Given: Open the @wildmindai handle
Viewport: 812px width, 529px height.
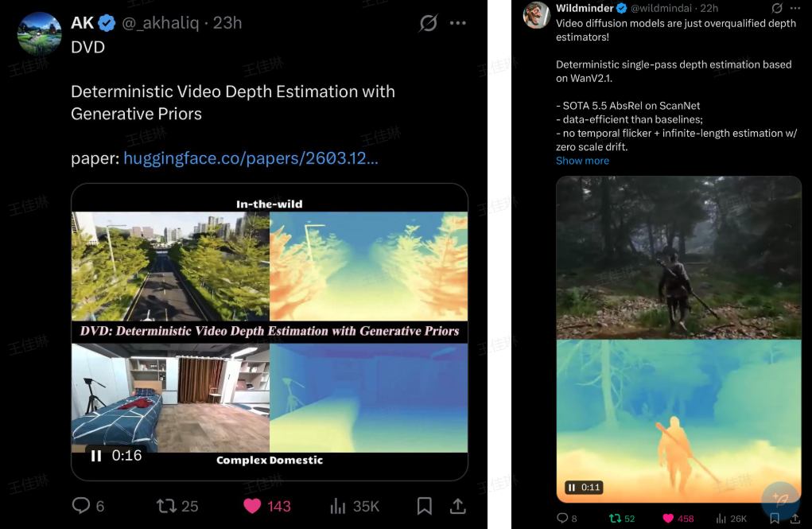Looking at the screenshot, I should pos(662,8).
